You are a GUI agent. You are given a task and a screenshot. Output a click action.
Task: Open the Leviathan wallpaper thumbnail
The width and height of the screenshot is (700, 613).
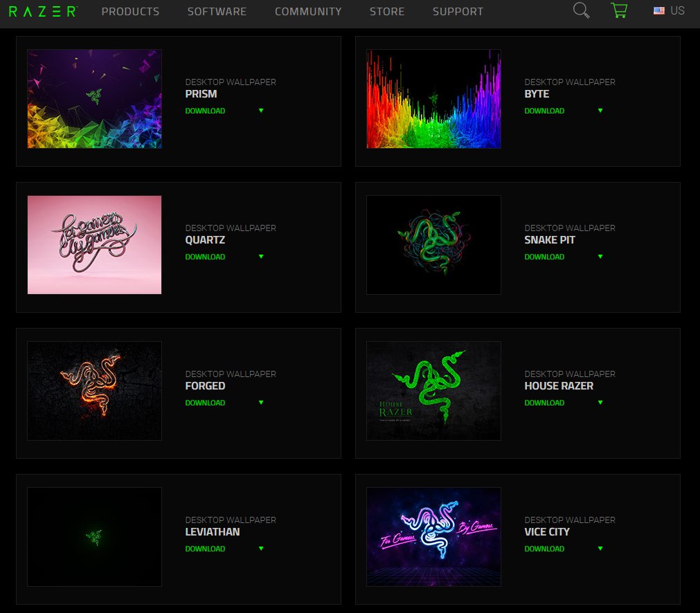pos(94,537)
